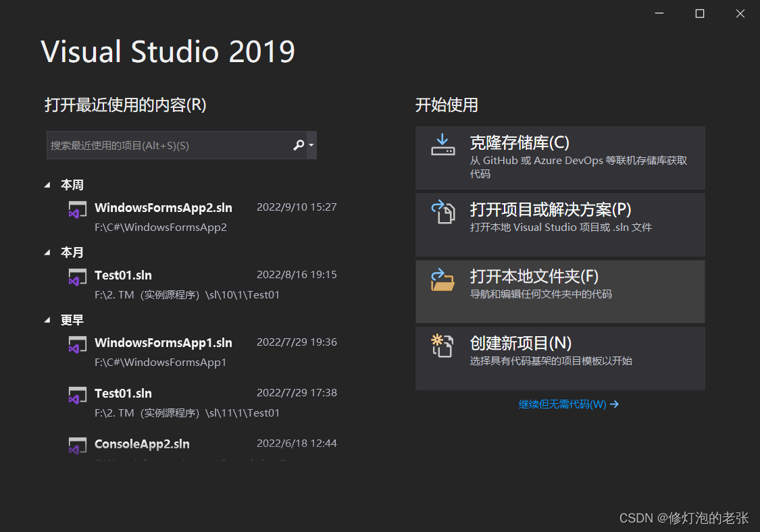The image size is (760, 532).
Task: Click 创建新项目(N) button
Action: pyautogui.click(x=560, y=358)
